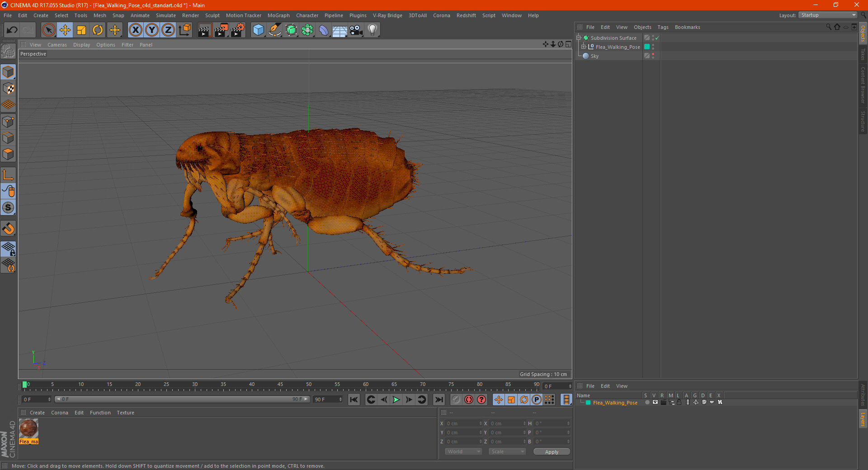Open the MoGraph menu

[278, 15]
